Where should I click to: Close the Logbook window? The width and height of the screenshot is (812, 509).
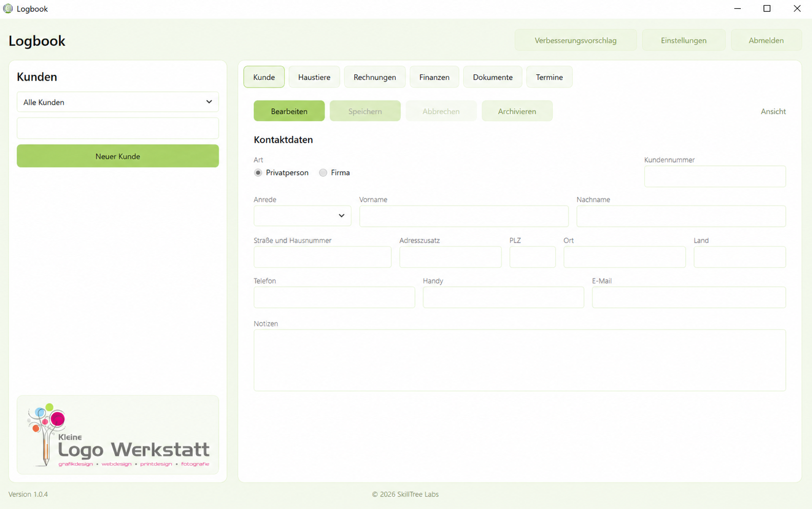(x=797, y=9)
